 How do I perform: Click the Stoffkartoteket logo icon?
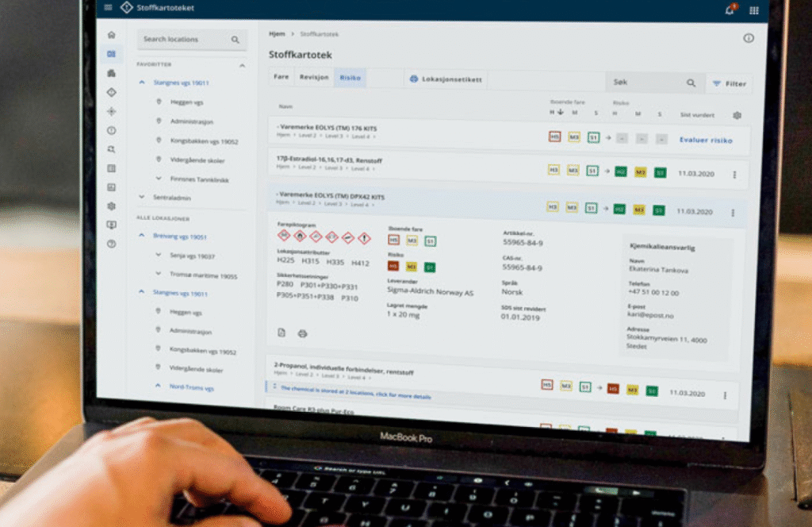pyautogui.click(x=126, y=7)
